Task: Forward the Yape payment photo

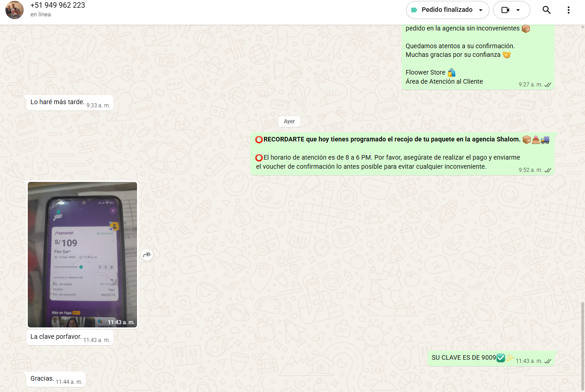Action: (147, 255)
